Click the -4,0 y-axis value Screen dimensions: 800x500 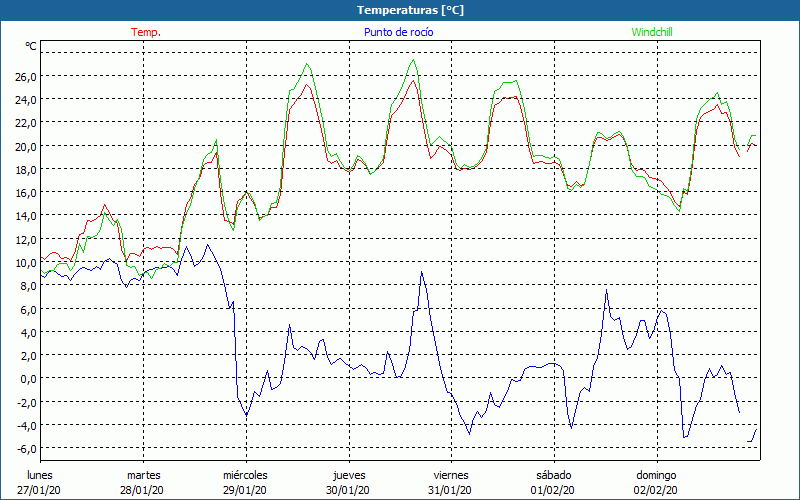(26, 426)
